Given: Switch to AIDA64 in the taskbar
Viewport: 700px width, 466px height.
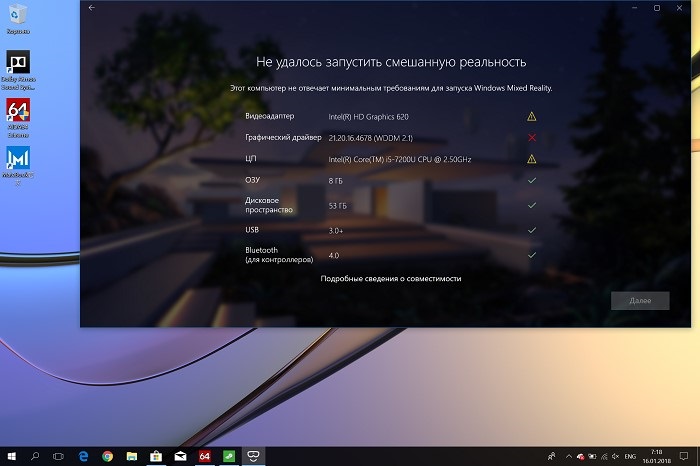Looking at the screenshot, I should click(204, 456).
